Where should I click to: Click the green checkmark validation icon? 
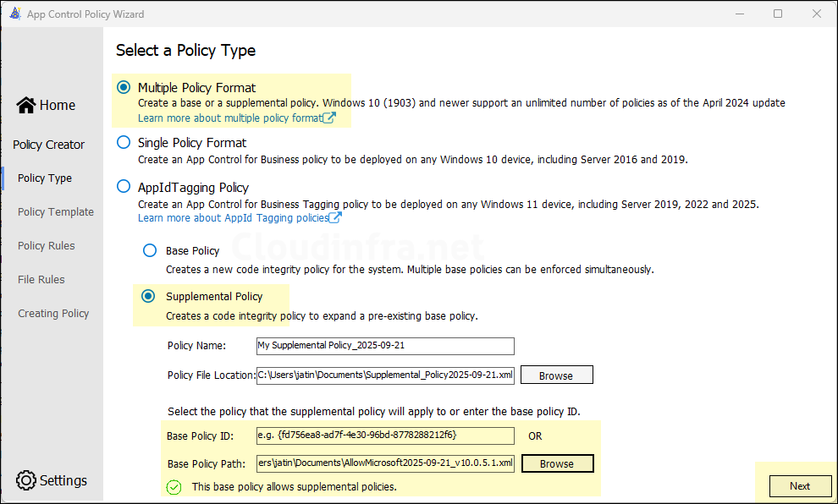(x=174, y=487)
